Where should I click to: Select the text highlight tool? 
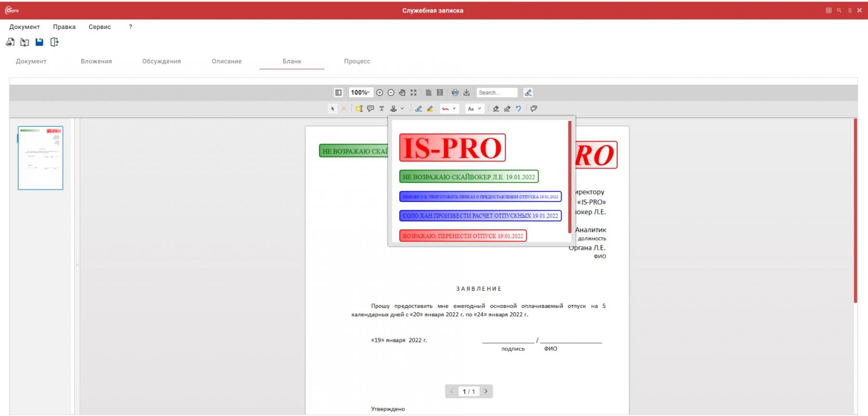359,108
